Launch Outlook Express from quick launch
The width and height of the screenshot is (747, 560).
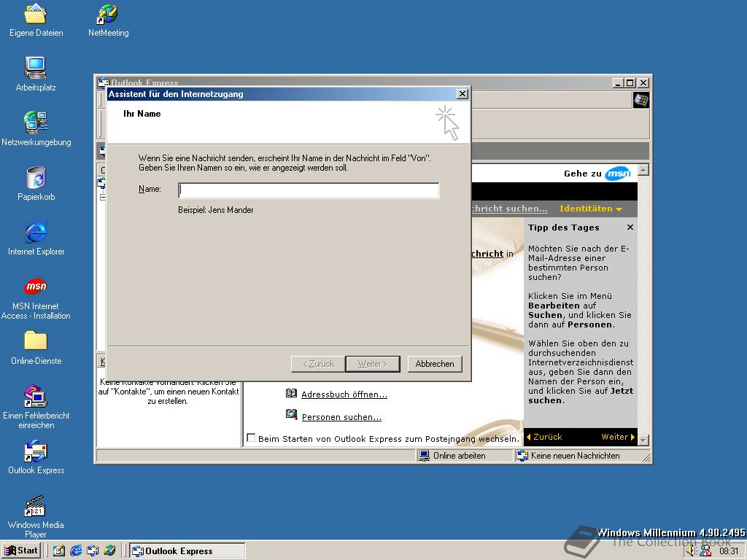click(x=93, y=551)
